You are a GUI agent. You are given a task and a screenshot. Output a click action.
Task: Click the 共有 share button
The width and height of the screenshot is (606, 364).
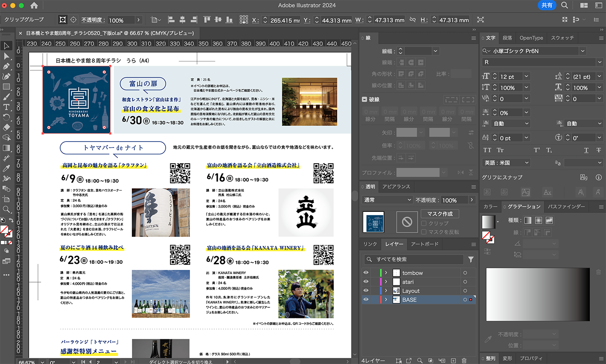click(547, 5)
